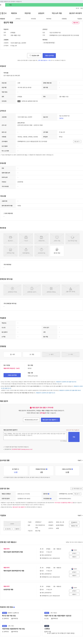Click the 개인정보보호법 상세 보기 button
Image resolution: width=83 pixels, height=644 pixels.
(31, 420)
